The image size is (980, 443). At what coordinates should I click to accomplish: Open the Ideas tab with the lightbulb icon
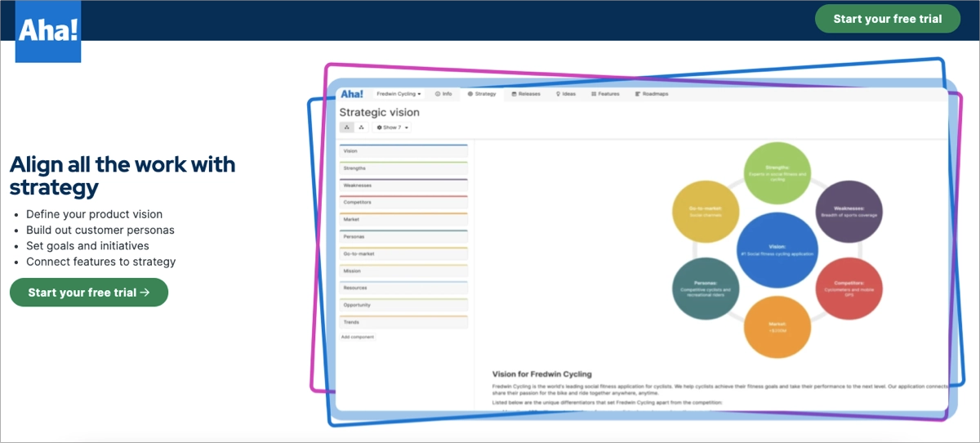[566, 94]
